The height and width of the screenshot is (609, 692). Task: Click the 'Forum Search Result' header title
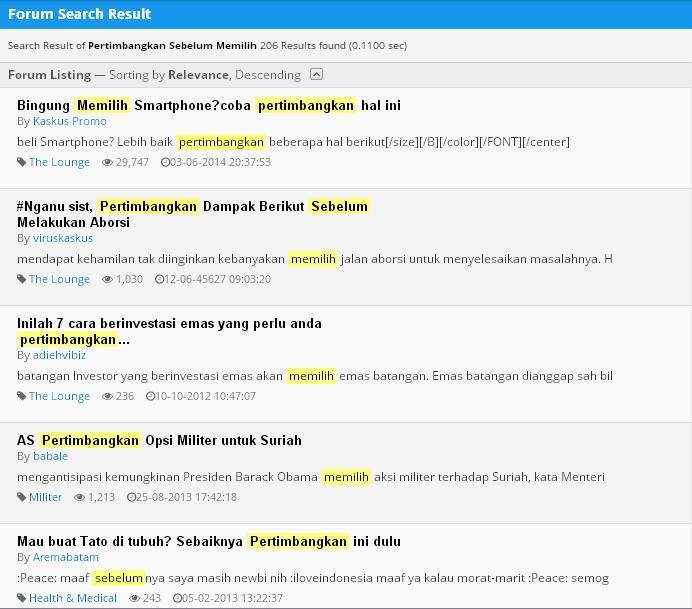(x=79, y=14)
